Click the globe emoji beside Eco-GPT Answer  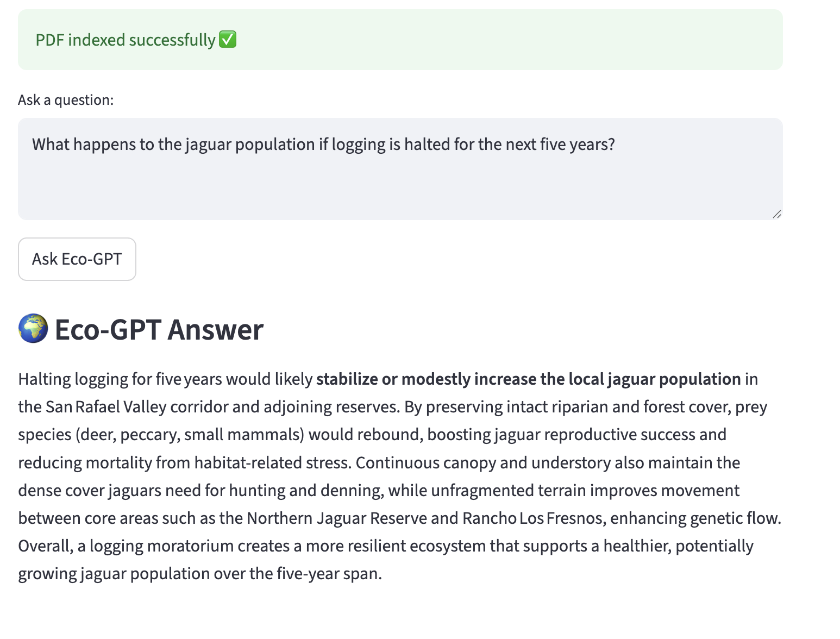click(x=33, y=329)
